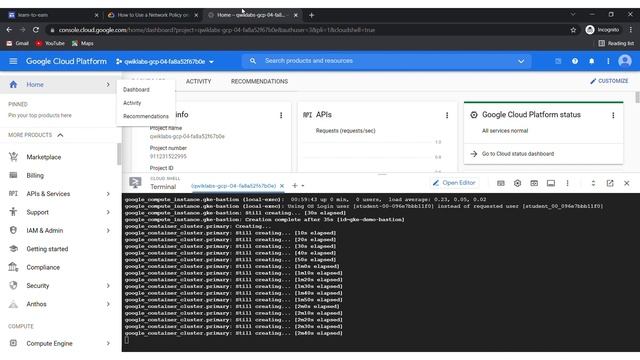Click the Customize button
640x360 pixels.
click(609, 81)
